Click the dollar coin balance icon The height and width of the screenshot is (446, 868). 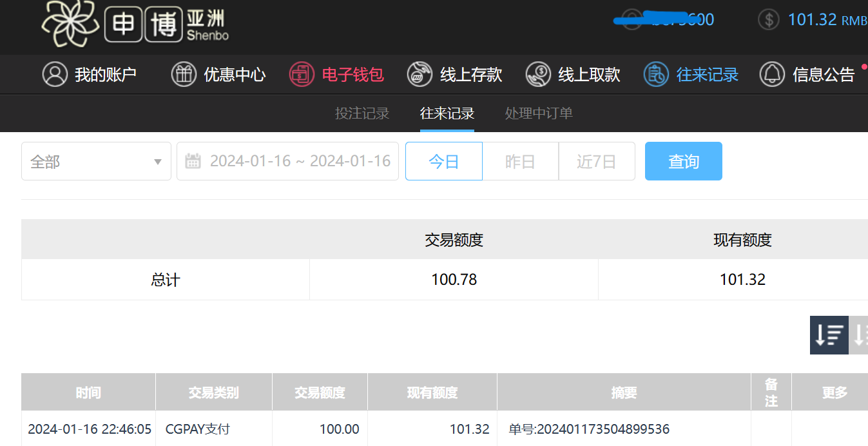(x=768, y=19)
